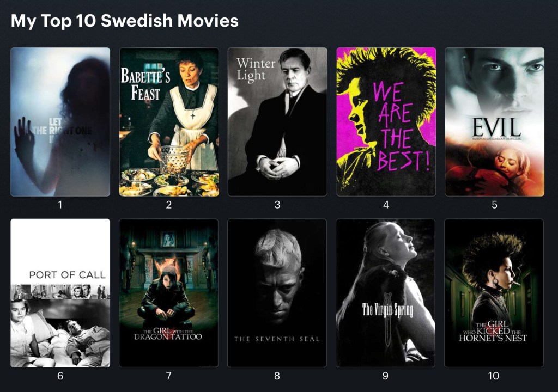Click the Winter Light poster
The height and width of the screenshot is (392, 558).
(277, 122)
